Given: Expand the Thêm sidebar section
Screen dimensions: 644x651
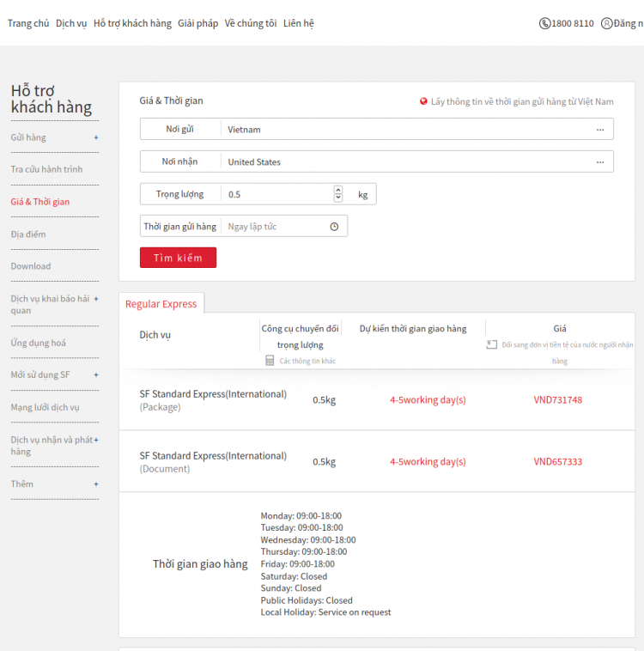Looking at the screenshot, I should pos(96,484).
